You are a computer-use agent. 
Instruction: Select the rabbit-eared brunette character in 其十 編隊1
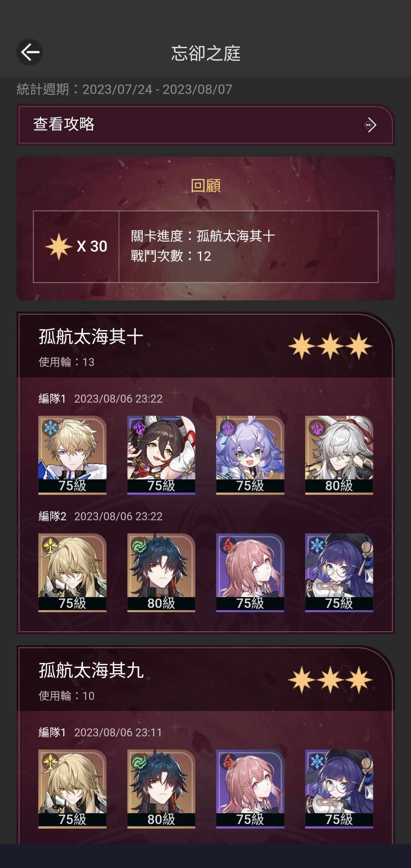[x=161, y=455]
